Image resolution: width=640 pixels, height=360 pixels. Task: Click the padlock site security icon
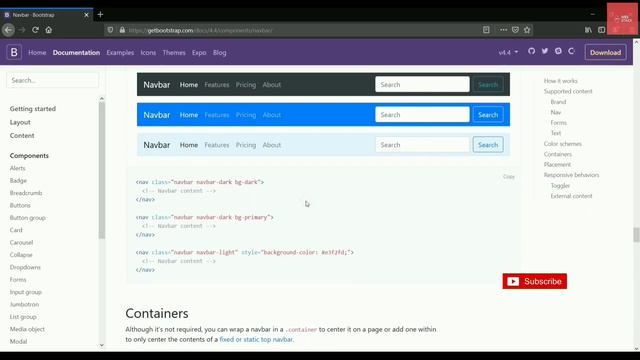[122, 30]
